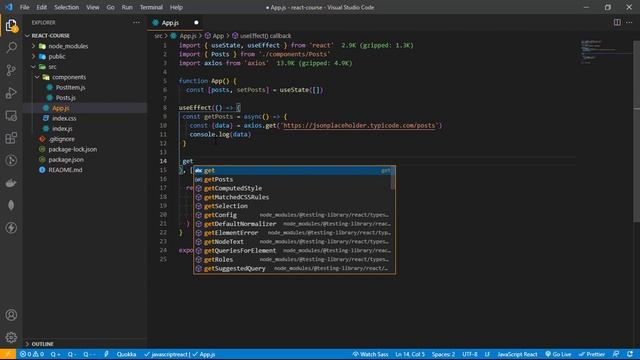Open the Source Control view

11,70
